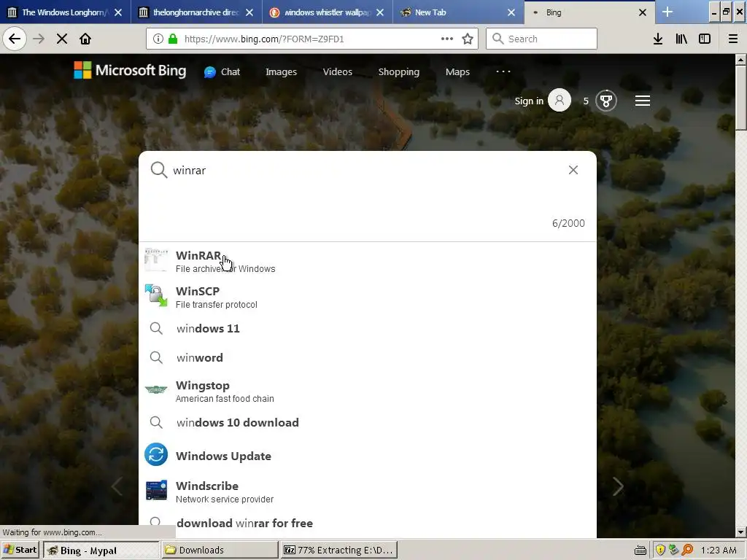This screenshot has width=747, height=560.
Task: Close The Windows Longhorn tab
Action: point(118,12)
